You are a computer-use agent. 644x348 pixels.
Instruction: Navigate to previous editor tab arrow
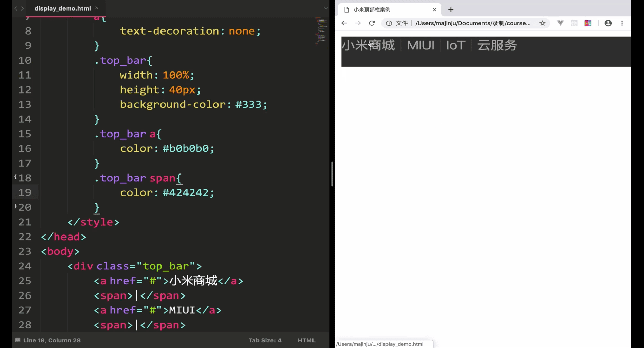pyautogui.click(x=16, y=8)
